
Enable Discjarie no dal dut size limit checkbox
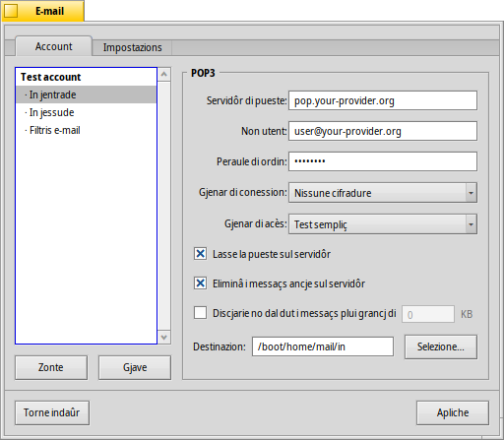200,313
